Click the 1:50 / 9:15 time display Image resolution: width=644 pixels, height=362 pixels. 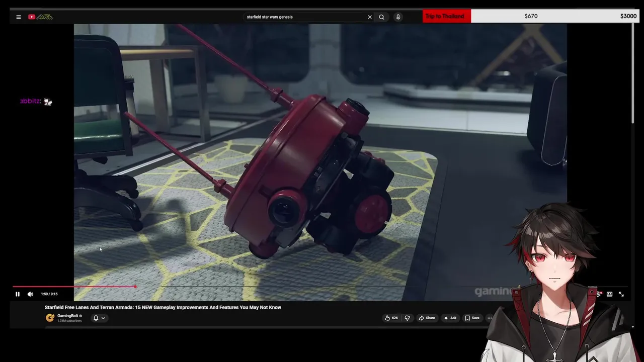(x=49, y=294)
